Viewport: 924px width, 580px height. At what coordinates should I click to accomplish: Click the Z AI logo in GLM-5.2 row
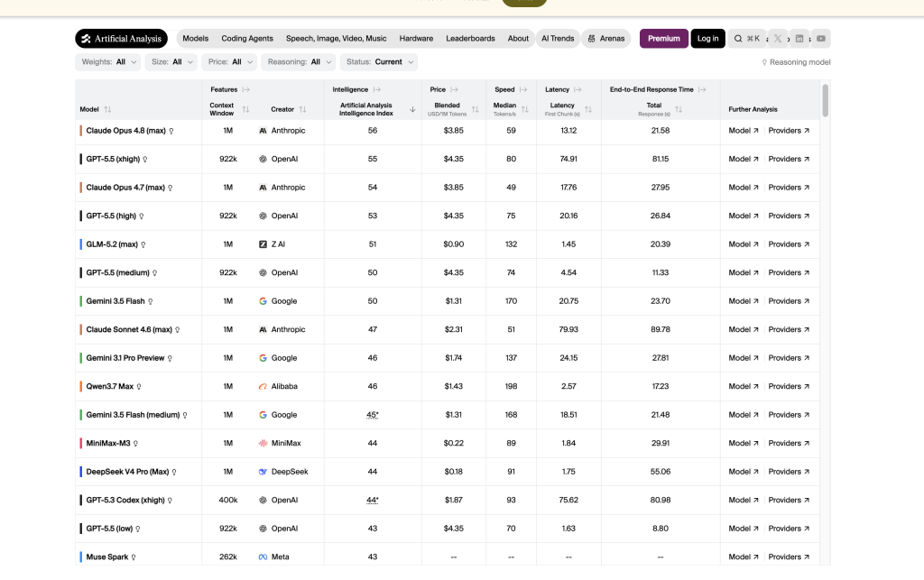tap(263, 244)
